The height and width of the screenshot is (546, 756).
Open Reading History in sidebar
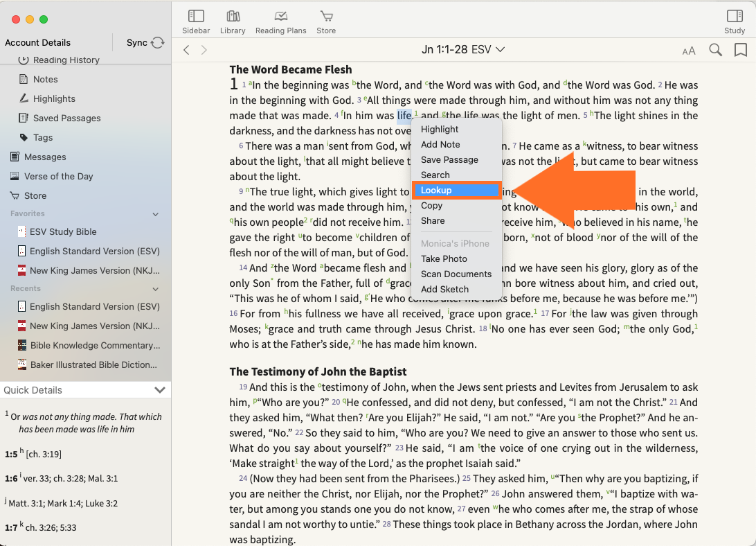tap(66, 60)
